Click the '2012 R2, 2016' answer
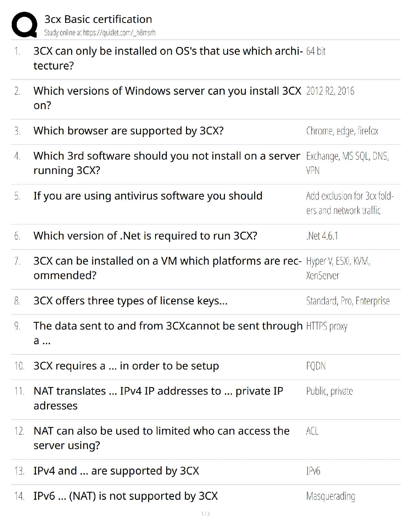Screen dimensions: 411x532 coord(330,91)
